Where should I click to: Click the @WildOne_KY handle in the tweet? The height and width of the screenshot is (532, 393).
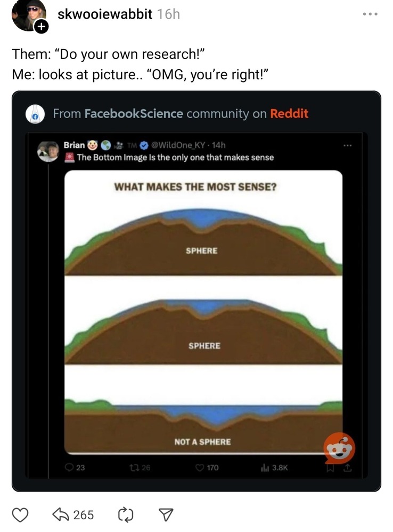pos(180,145)
